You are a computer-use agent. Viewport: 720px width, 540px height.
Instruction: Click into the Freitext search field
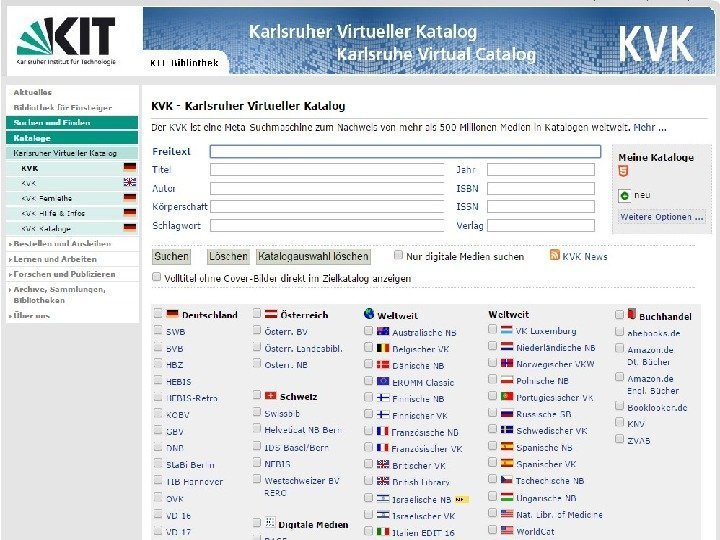point(405,152)
